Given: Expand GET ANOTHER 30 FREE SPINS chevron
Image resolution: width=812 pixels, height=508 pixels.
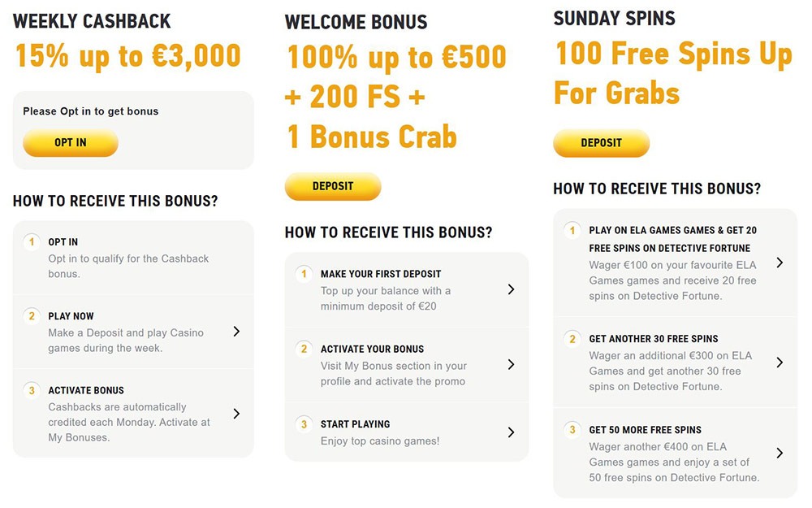Looking at the screenshot, I should (x=780, y=363).
